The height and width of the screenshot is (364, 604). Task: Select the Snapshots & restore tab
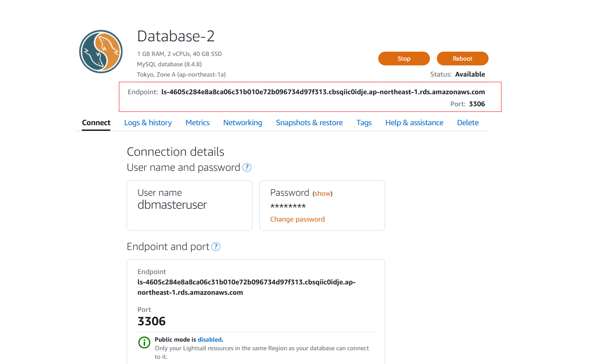[309, 123]
